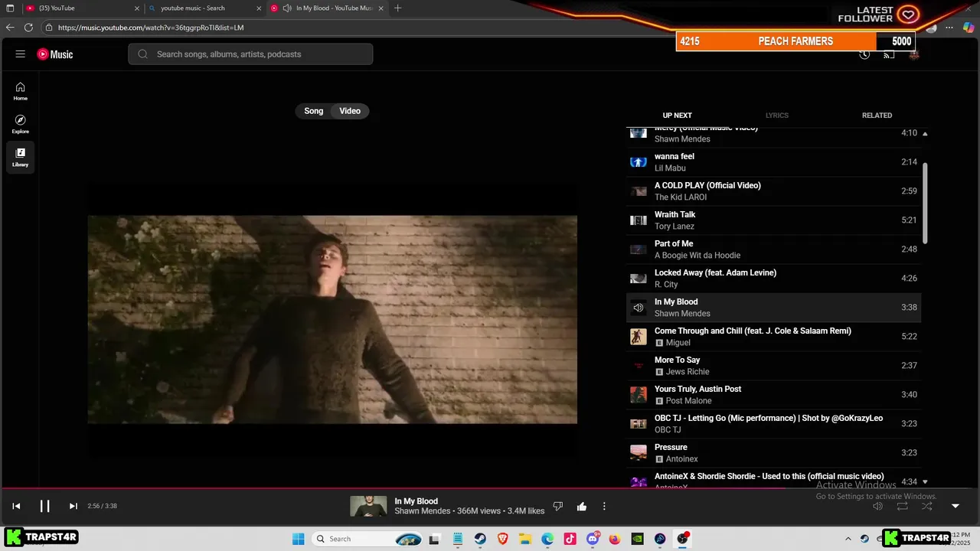Switch to Song mode
The image size is (980, 551).
[x=314, y=111]
